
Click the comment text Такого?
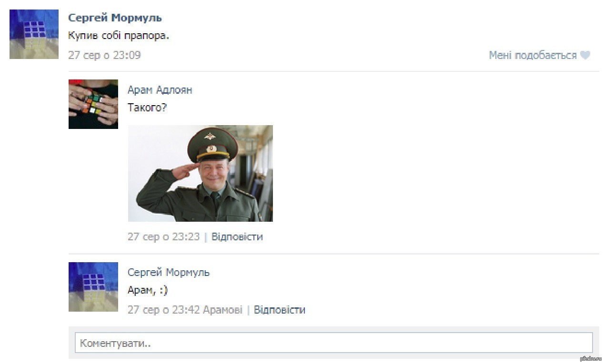coord(147,108)
